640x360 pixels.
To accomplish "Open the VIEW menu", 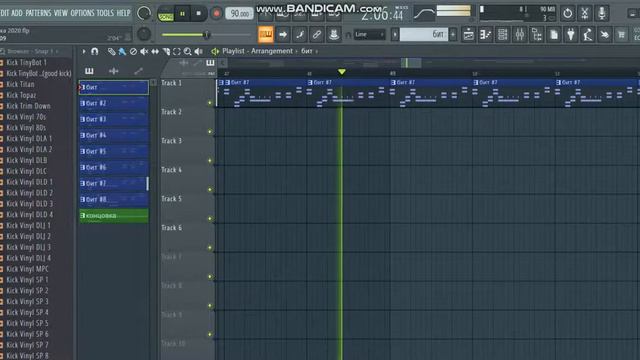I will click(x=61, y=13).
